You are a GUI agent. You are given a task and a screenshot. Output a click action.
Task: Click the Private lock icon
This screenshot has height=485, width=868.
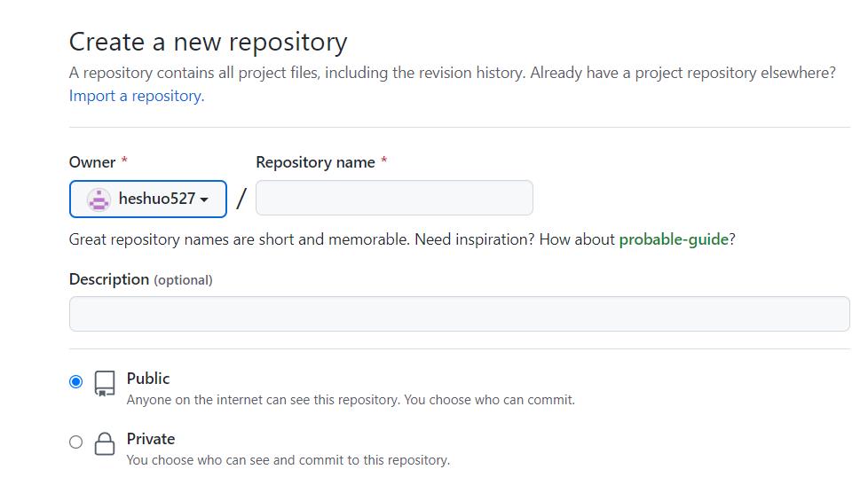click(105, 443)
